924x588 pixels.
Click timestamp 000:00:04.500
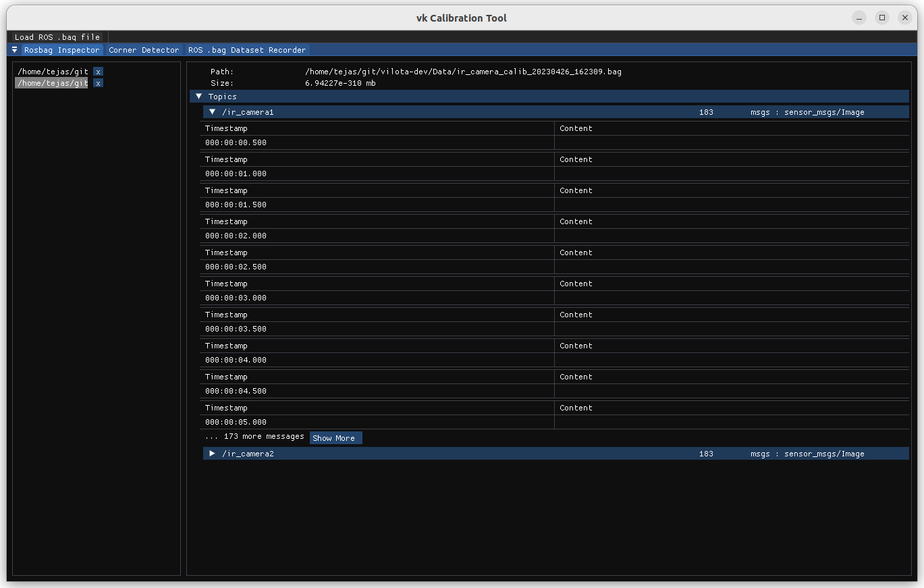tap(236, 391)
